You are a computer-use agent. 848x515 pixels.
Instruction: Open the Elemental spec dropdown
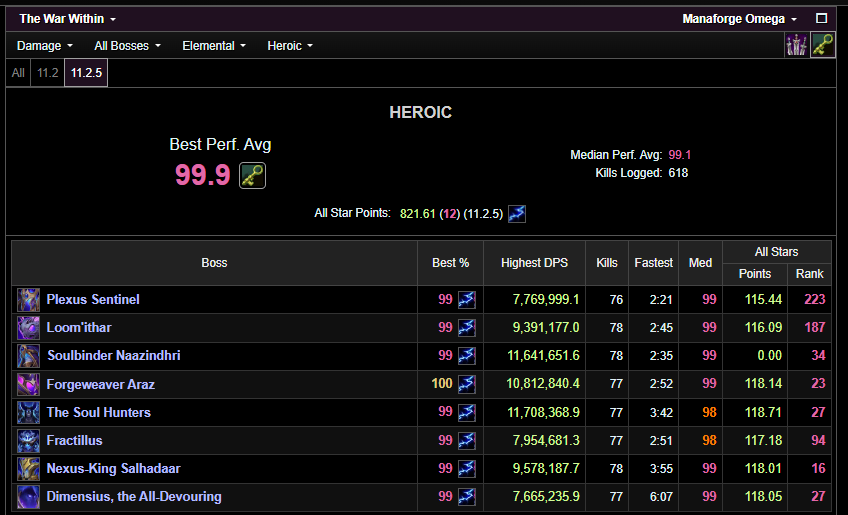[x=214, y=46]
